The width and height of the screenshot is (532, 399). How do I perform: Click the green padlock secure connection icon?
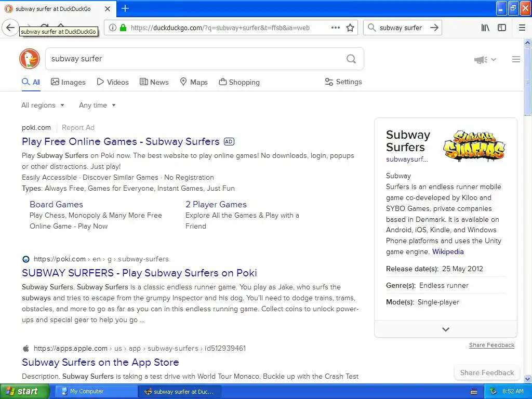coord(123,28)
